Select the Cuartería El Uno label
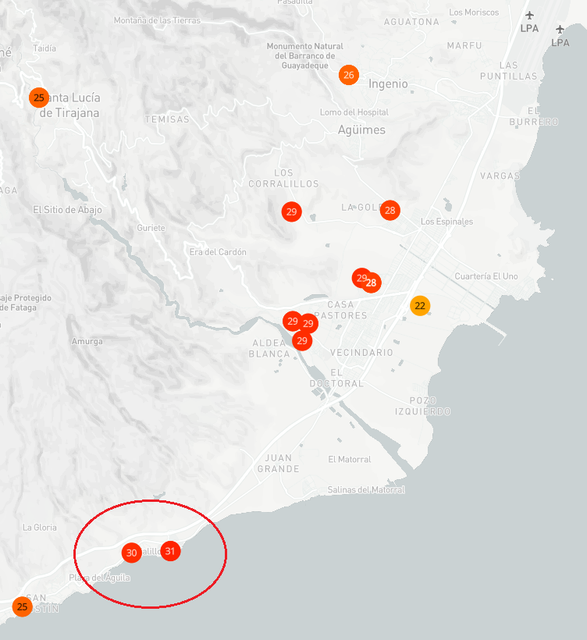The width and height of the screenshot is (587, 640). click(x=486, y=276)
